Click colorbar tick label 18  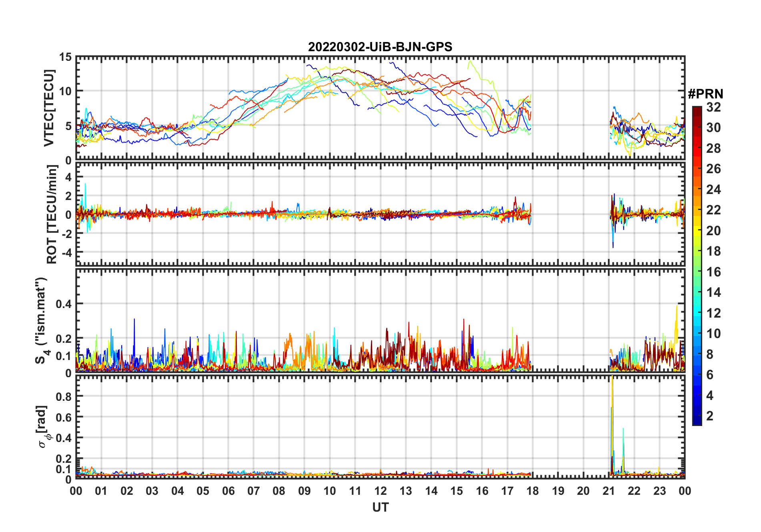[713, 251]
